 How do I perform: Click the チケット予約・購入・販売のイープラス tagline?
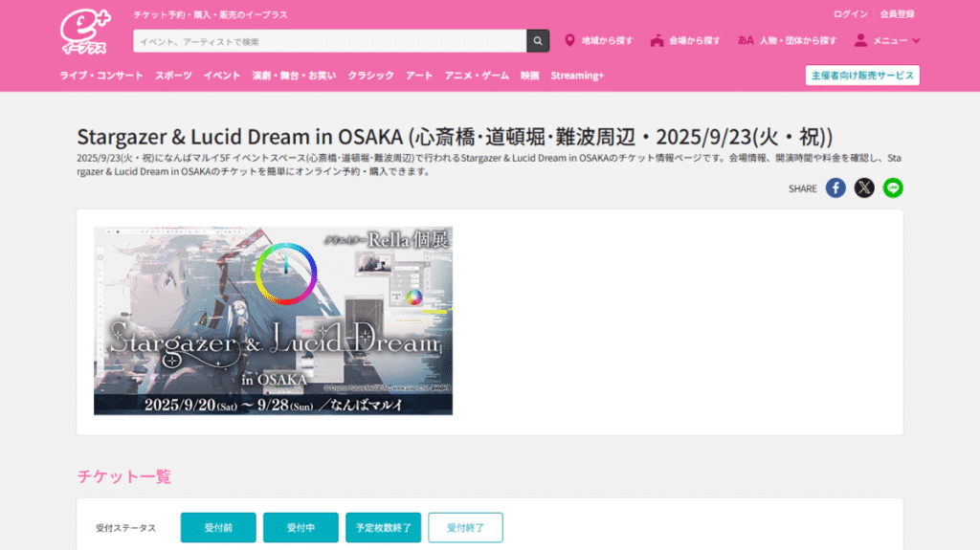click(x=210, y=14)
